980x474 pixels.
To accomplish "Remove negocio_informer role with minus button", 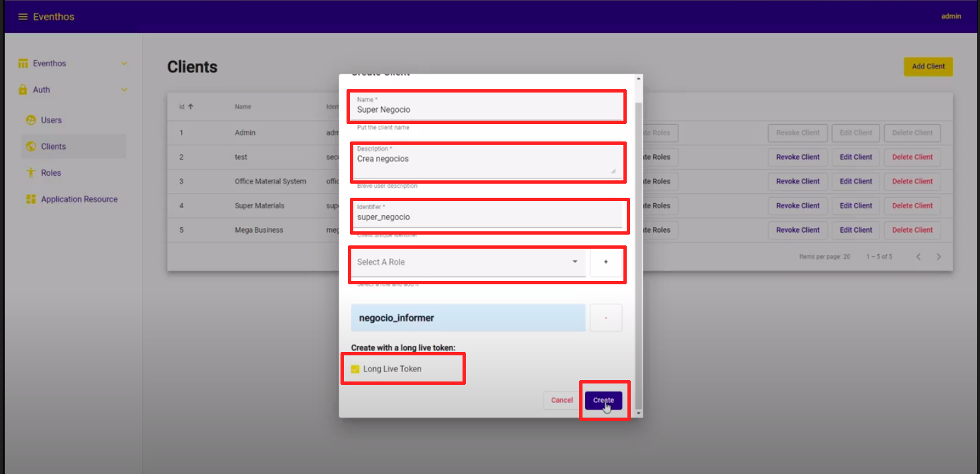I will [x=606, y=318].
